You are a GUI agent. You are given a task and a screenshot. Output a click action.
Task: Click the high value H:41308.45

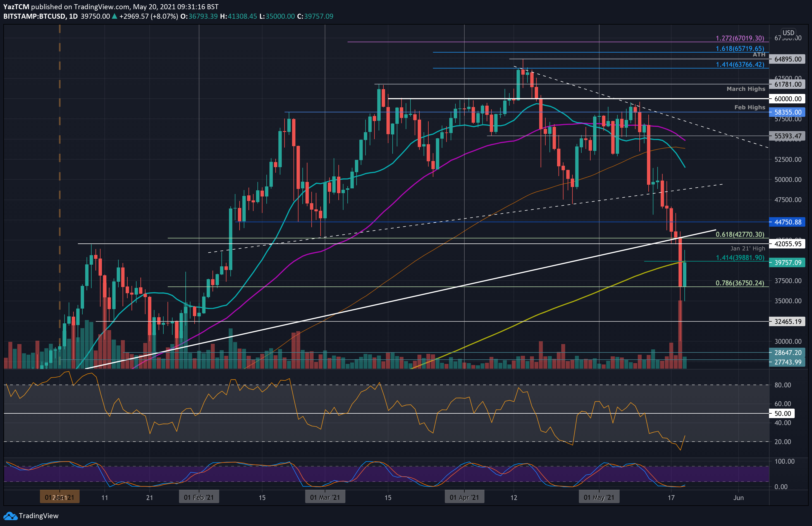click(x=238, y=16)
